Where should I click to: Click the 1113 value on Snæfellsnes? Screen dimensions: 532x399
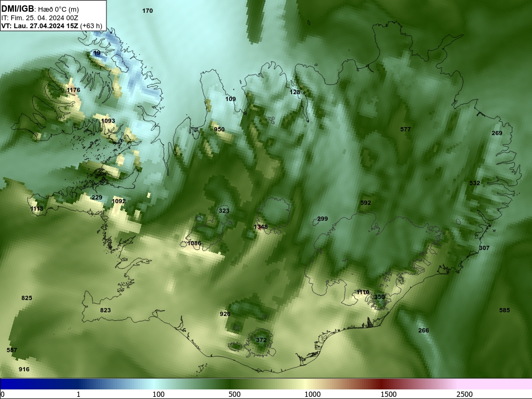coord(37,209)
